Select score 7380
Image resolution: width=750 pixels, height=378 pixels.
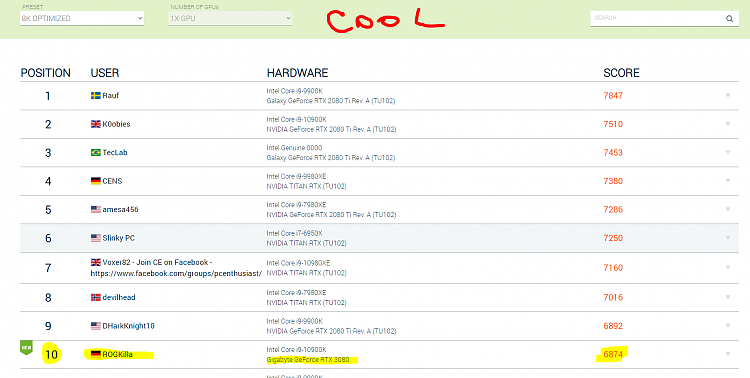(613, 181)
